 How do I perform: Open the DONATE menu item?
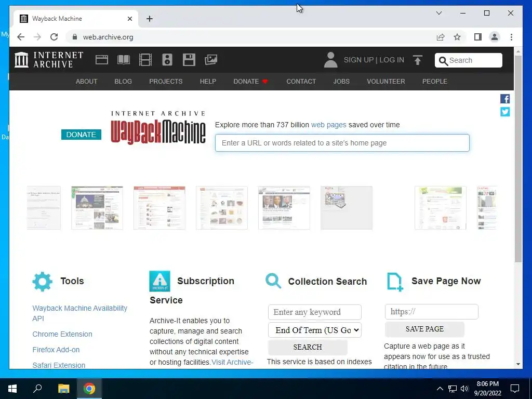tap(251, 82)
